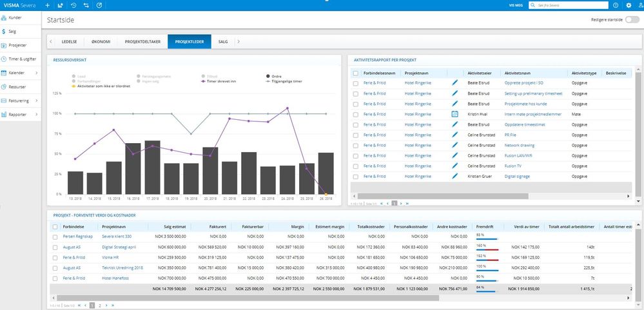Toggle the Redigere startside switch
Screen dimensions: 644x310
point(632,20)
